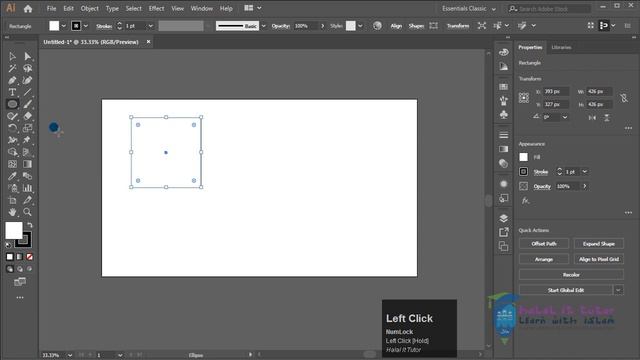
Task: Pick the Width tool
Action: pyautogui.click(x=12, y=140)
